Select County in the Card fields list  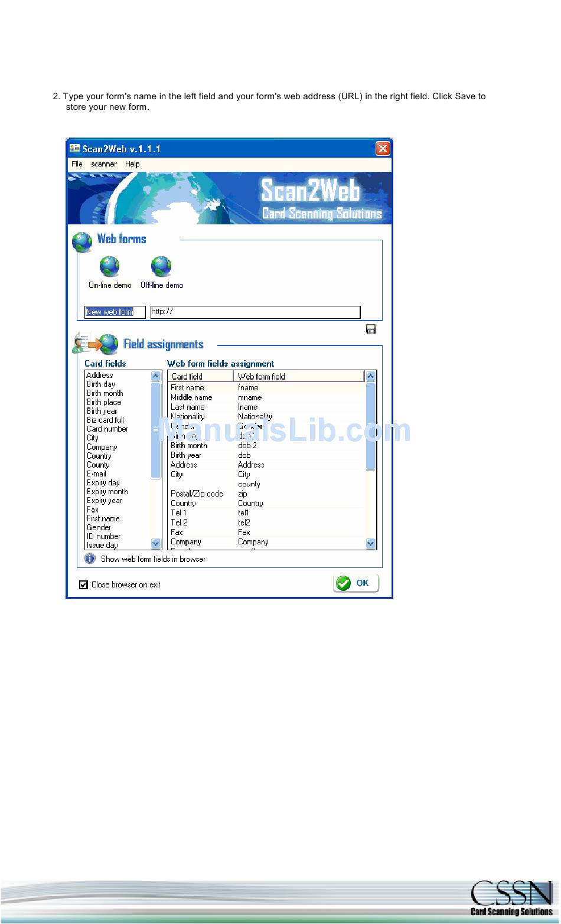point(98,465)
